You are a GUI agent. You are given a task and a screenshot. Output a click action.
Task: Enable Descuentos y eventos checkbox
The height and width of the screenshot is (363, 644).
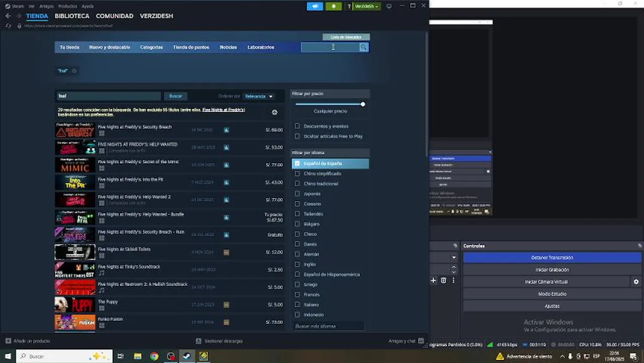297,126
